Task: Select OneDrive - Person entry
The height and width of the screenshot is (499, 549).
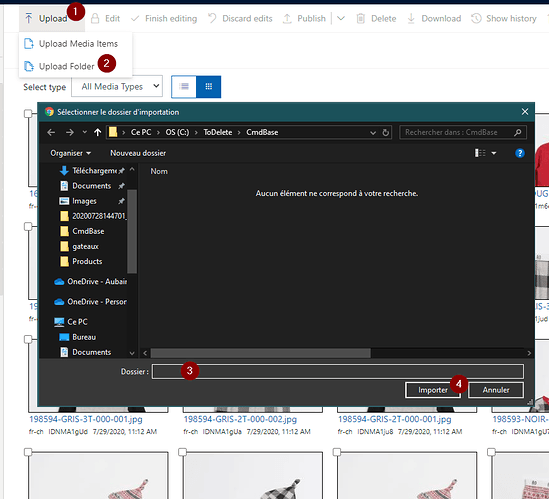Action: 91,302
